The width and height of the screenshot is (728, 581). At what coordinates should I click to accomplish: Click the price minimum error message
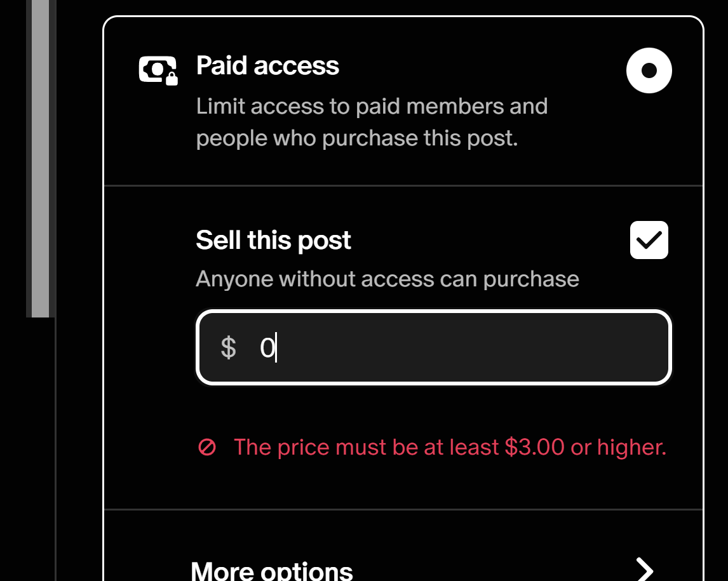tap(450, 448)
